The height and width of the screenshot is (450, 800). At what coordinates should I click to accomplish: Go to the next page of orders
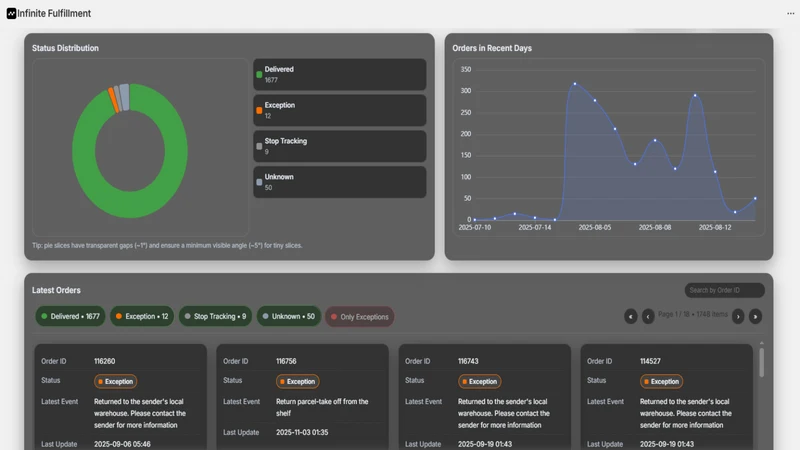[x=738, y=316]
